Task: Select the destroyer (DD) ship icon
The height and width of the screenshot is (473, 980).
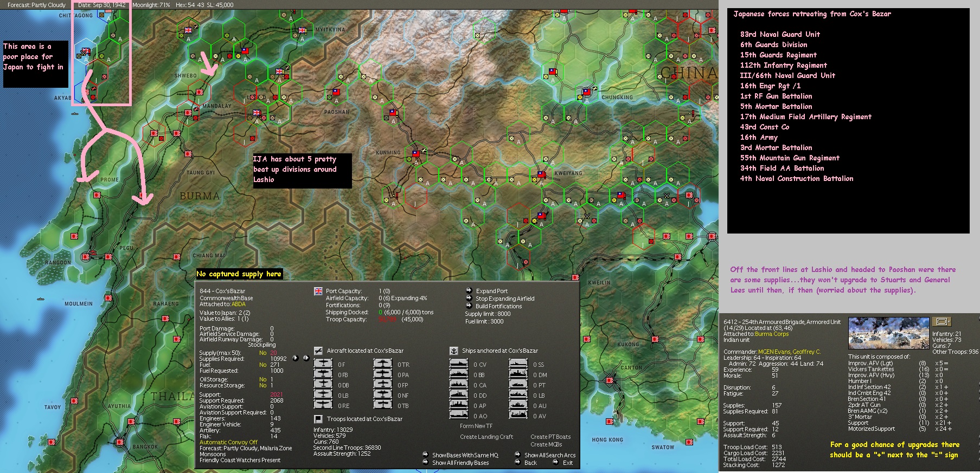Action: (x=459, y=395)
